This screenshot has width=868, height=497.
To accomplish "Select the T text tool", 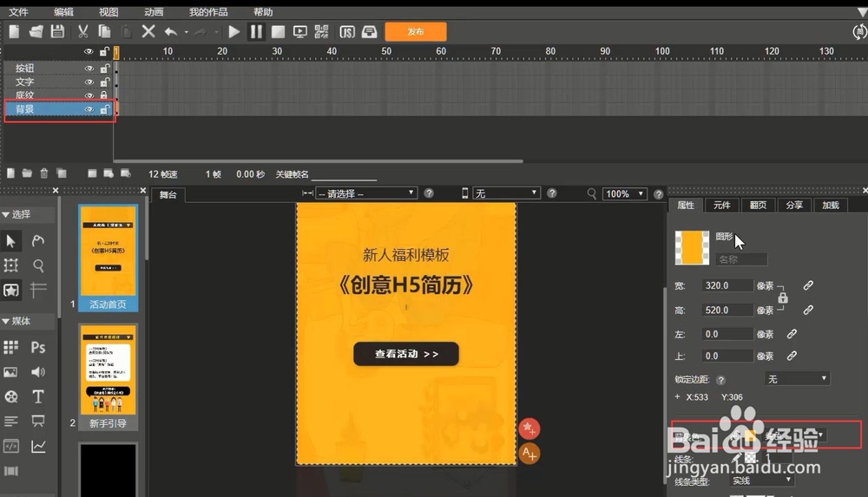I will [38, 396].
